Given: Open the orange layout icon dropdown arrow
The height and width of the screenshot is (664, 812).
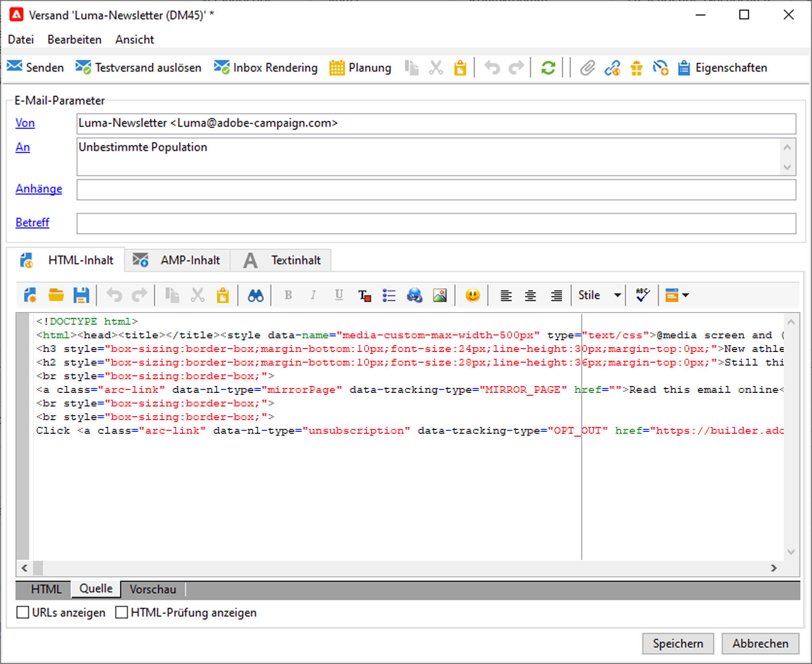Looking at the screenshot, I should [685, 295].
